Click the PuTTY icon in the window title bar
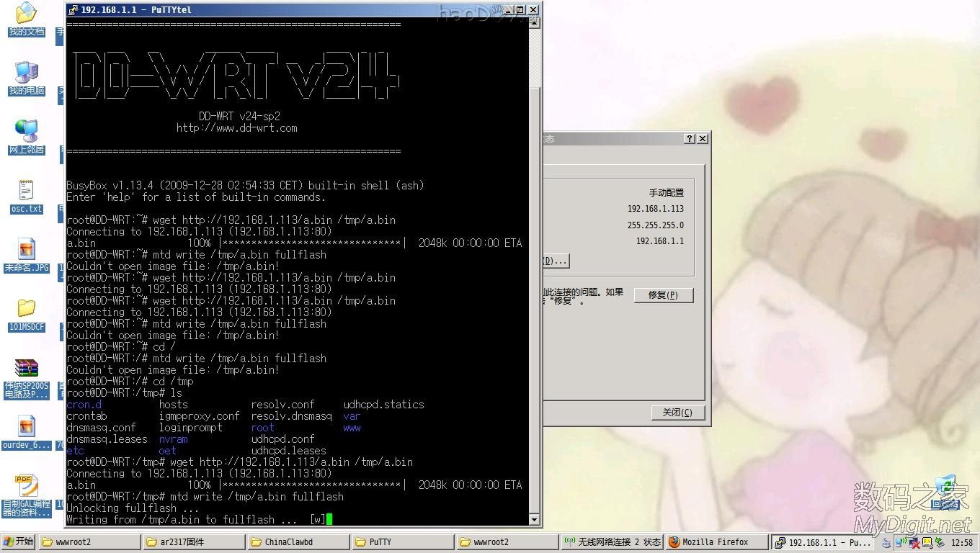 73,10
